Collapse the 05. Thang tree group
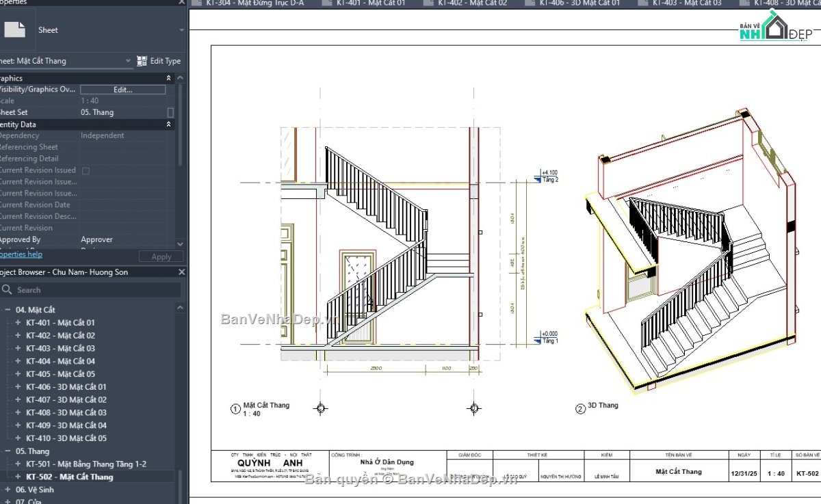This screenshot has height=504, width=821. tap(7, 451)
